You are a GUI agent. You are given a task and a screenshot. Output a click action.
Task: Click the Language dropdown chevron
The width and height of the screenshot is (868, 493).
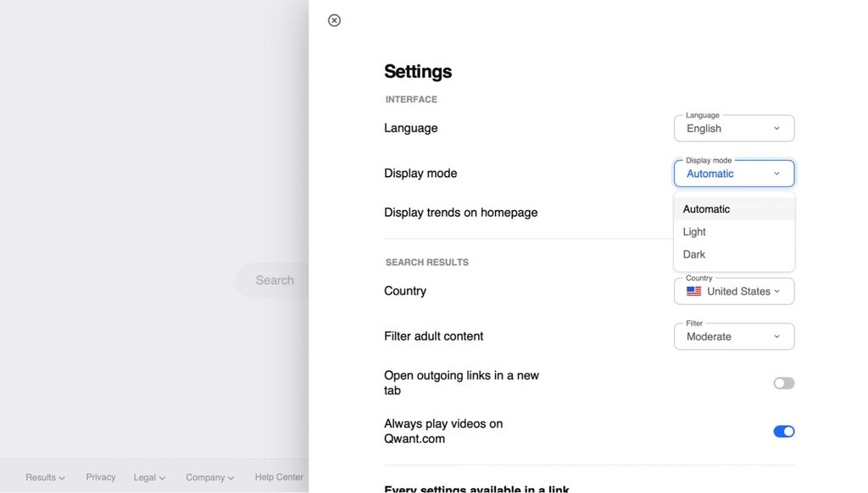click(776, 128)
